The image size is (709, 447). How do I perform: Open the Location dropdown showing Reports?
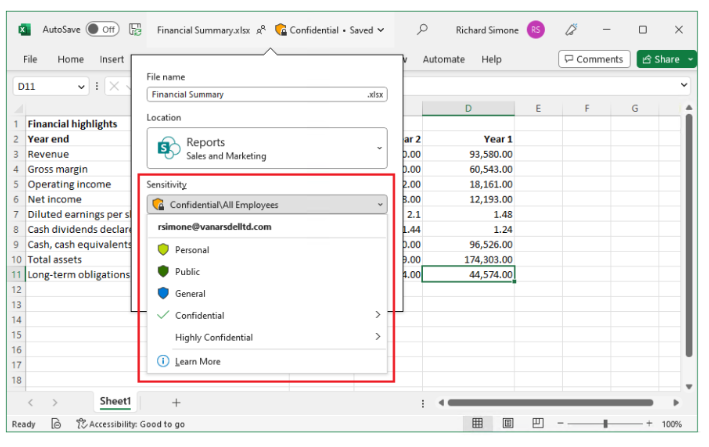point(267,148)
